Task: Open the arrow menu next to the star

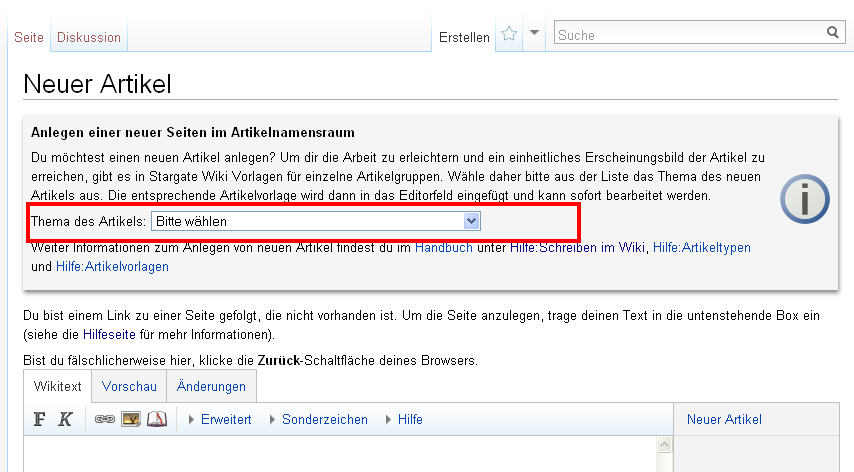Action: (535, 33)
